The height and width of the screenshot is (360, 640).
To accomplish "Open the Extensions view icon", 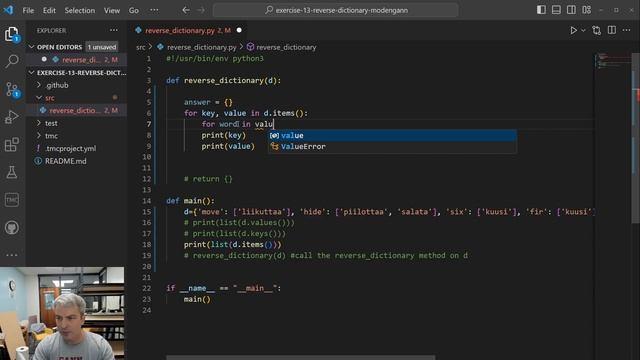I will point(12,144).
